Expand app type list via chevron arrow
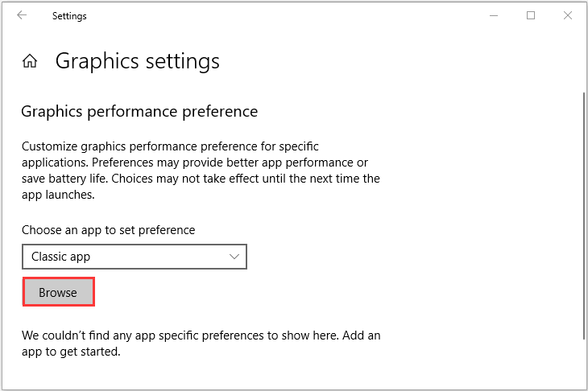The height and width of the screenshot is (391, 588). (x=234, y=257)
